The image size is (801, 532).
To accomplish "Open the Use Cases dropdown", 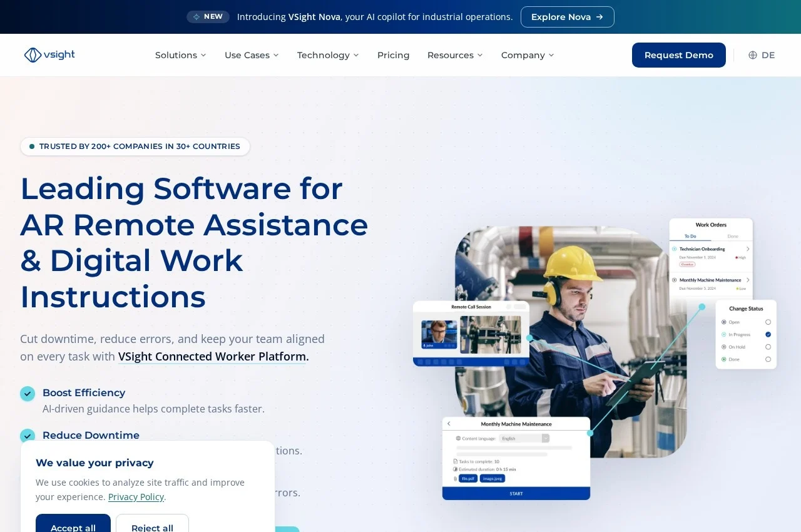I will click(252, 55).
